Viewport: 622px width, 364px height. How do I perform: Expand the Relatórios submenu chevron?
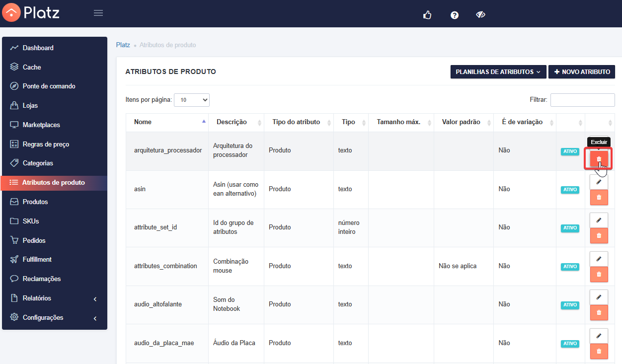[95, 298]
